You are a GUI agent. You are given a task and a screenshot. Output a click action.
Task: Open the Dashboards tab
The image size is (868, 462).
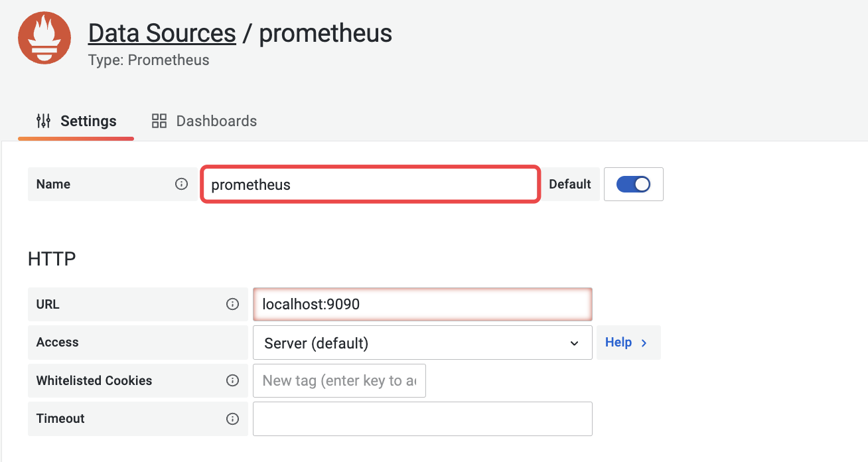(x=204, y=121)
